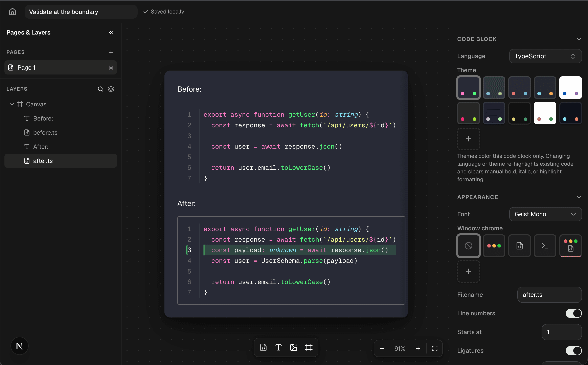The width and height of the screenshot is (588, 365).
Task: Open the Language TypeScript dropdown
Action: (545, 56)
